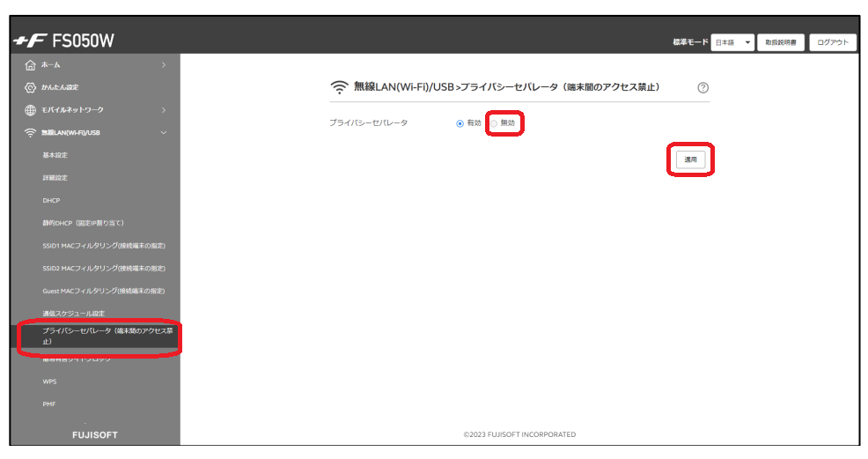Open the 基本設定 menu item
This screenshot has height=459, width=868.
coord(55,156)
